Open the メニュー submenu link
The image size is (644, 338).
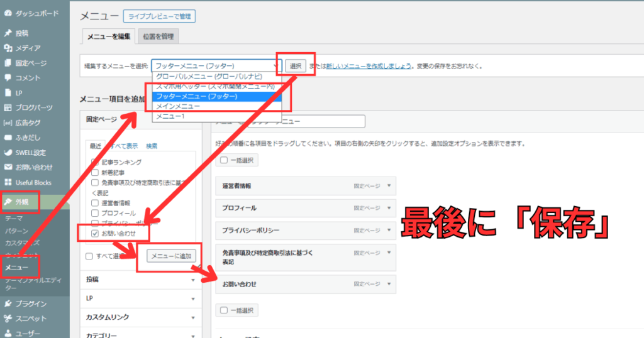17,268
